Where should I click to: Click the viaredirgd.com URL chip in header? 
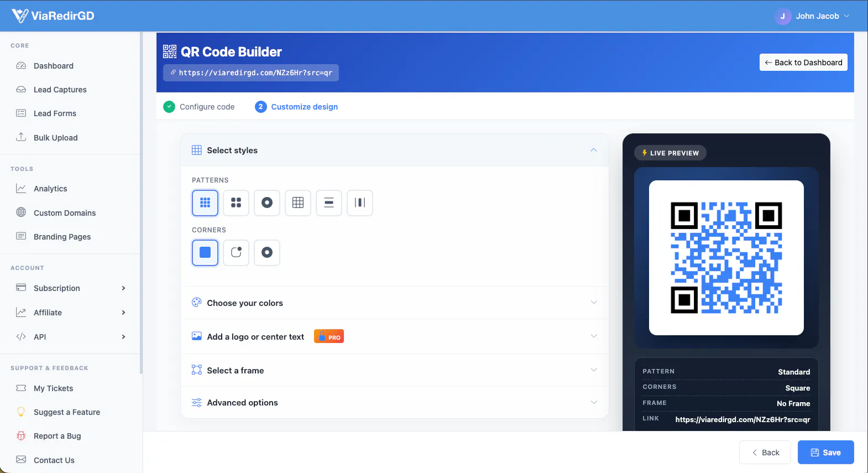click(251, 72)
